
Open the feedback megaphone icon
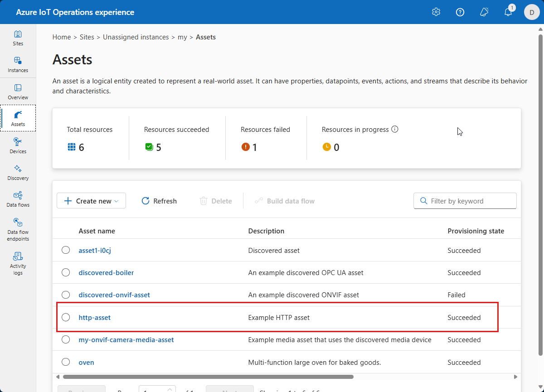click(484, 12)
